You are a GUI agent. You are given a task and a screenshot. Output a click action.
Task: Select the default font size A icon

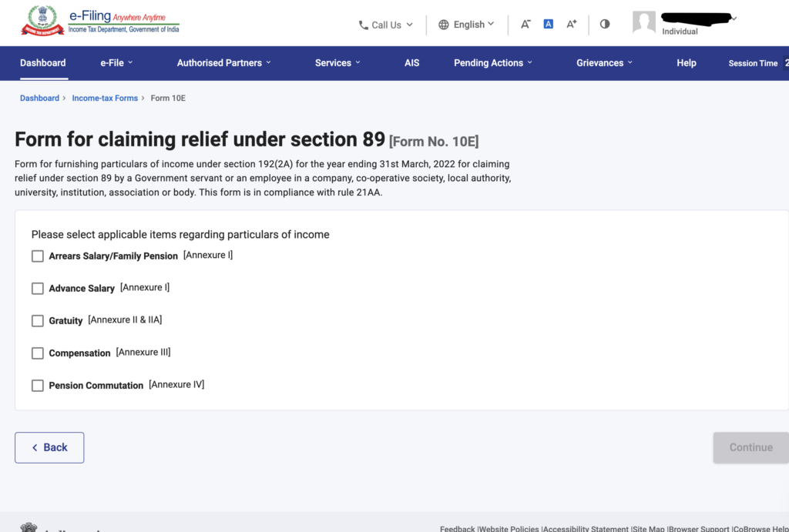pyautogui.click(x=549, y=24)
